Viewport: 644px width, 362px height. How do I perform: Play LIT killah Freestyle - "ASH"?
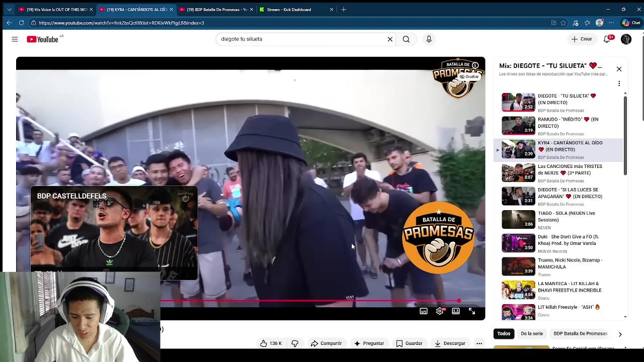click(558, 311)
